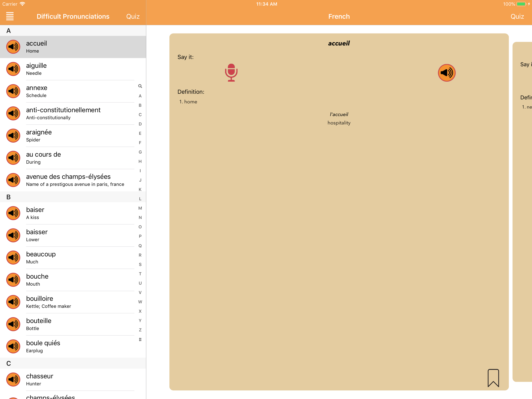Jump to letter M in the index
Screen dimensions: 532x399
[x=140, y=208]
